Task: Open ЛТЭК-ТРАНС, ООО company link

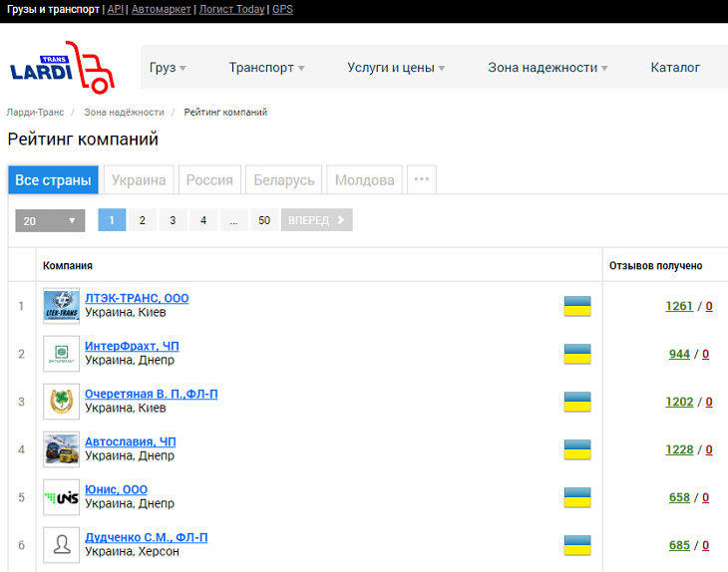Action: (x=137, y=298)
